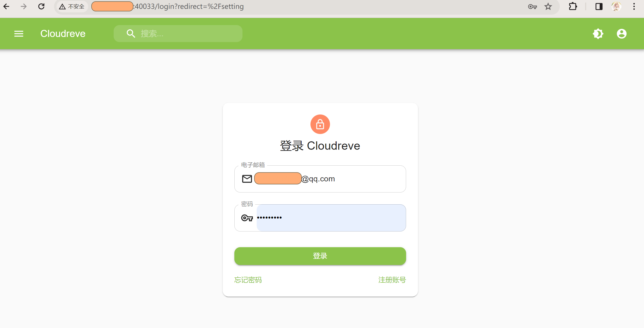This screenshot has width=644, height=328.
Task: Click the address bar URL text
Action: (x=188, y=7)
